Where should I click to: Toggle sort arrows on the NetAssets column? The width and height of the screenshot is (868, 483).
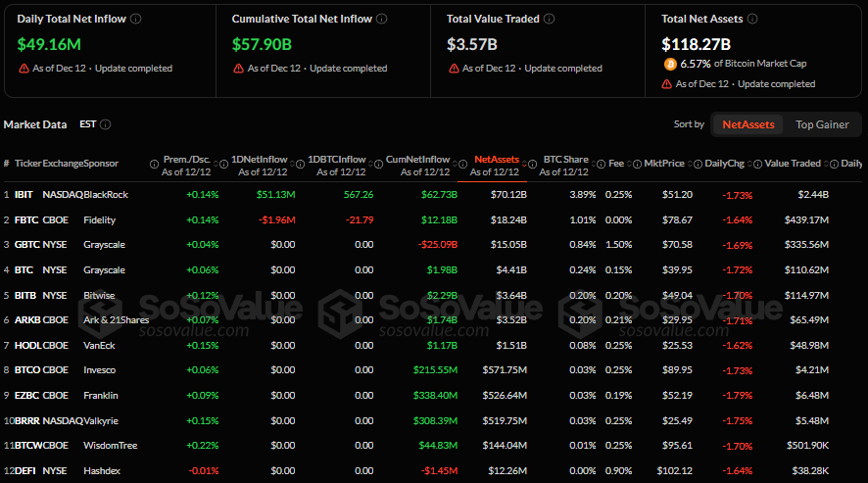click(524, 165)
